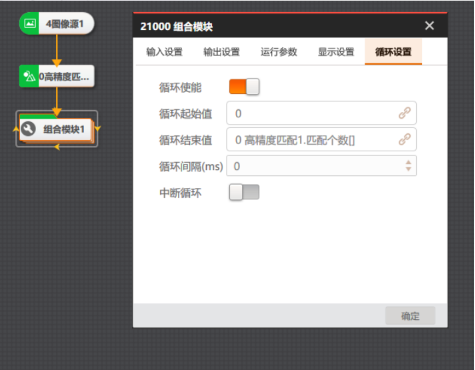
Task: Toggle the 循环使能 switch off
Action: pos(244,87)
